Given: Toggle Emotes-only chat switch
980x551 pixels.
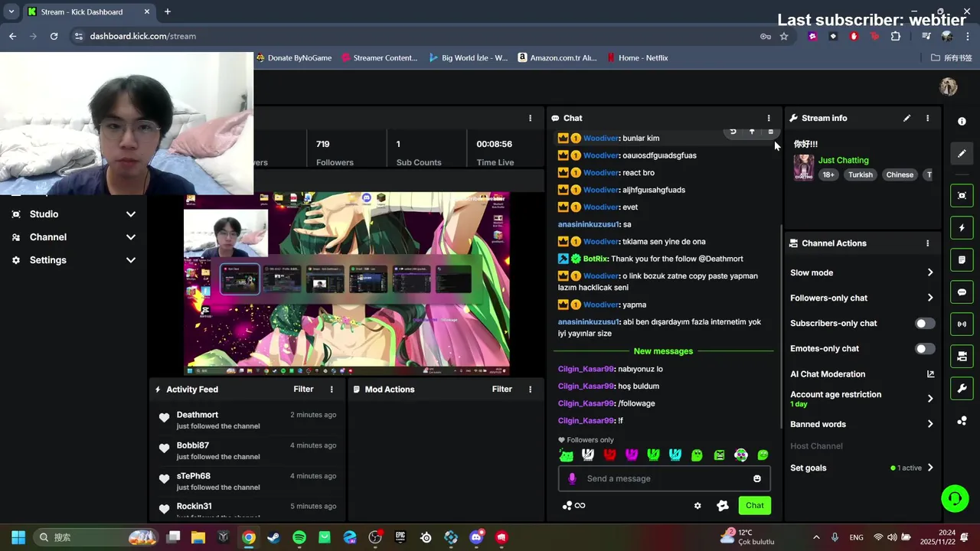Looking at the screenshot, I should [925, 349].
